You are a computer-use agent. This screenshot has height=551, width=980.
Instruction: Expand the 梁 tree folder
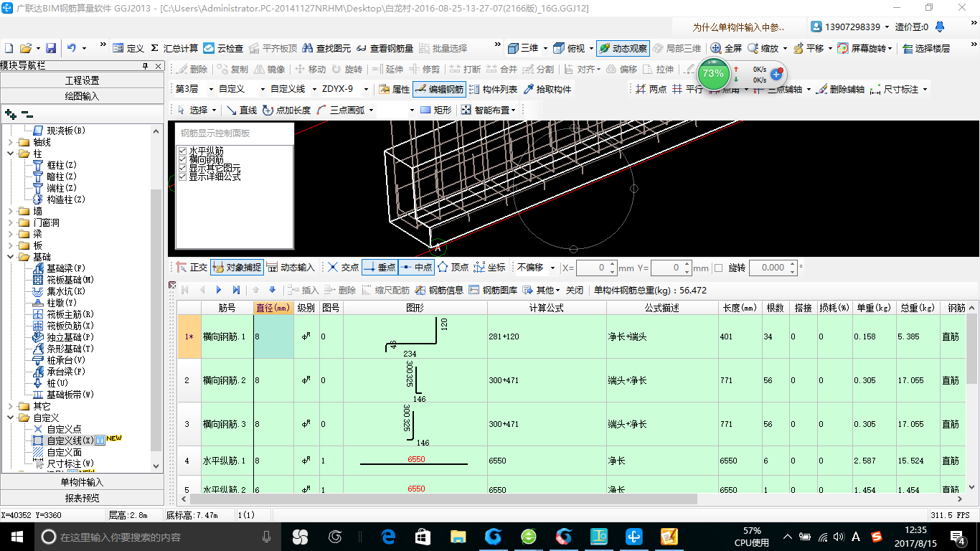pos(11,234)
